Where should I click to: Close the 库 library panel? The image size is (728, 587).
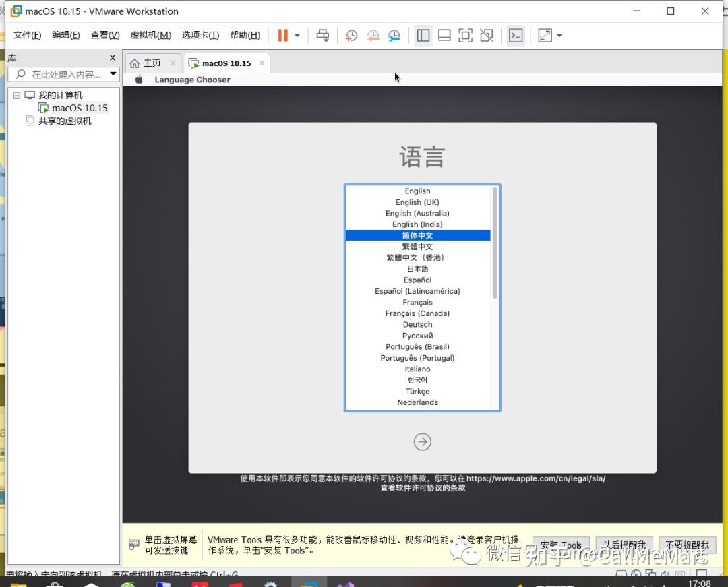tap(113, 57)
